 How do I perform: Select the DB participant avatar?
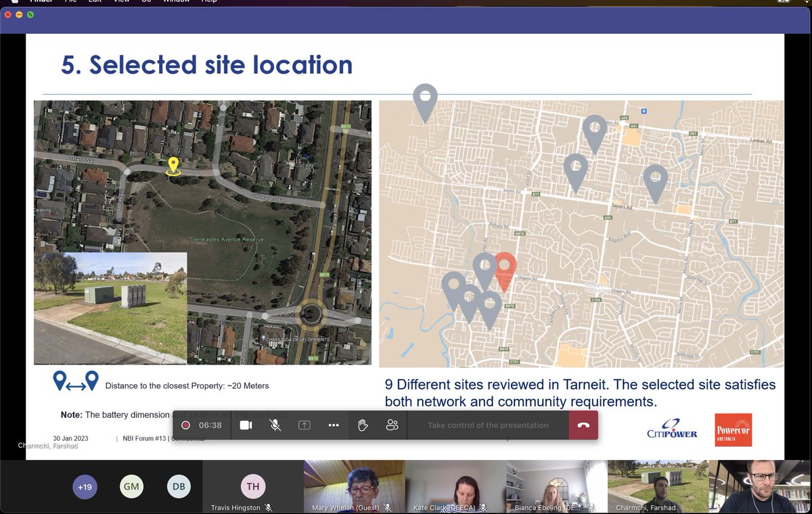pos(179,487)
